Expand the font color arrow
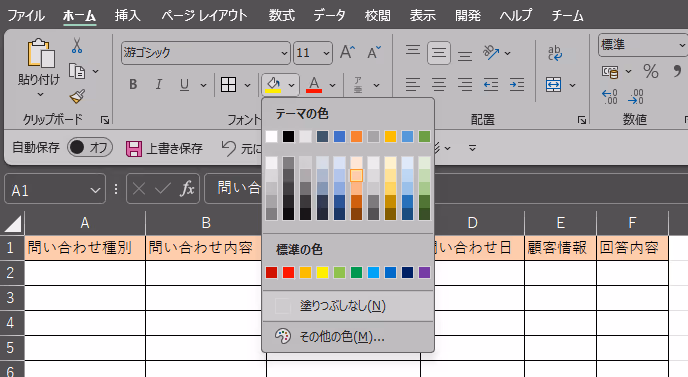This screenshot has height=377, width=688. [333, 85]
